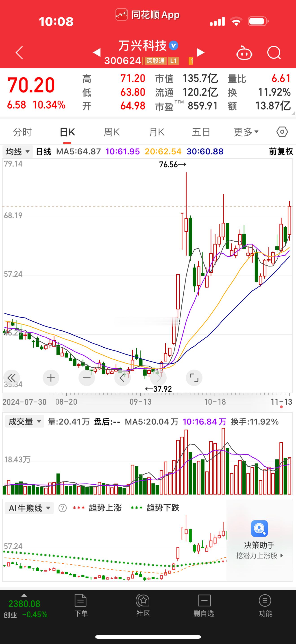Tap the verified badge next to 万兴科技
This screenshot has width=296, height=644.
coord(174,46)
